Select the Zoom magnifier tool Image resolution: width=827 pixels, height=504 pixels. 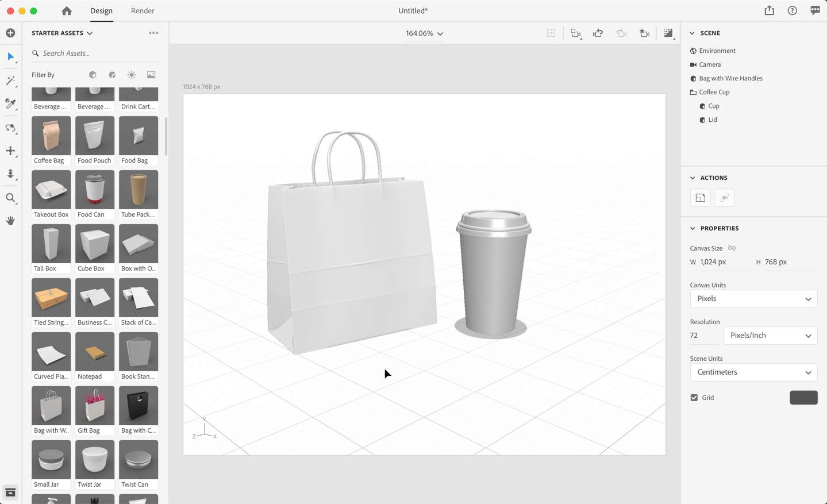click(10, 198)
